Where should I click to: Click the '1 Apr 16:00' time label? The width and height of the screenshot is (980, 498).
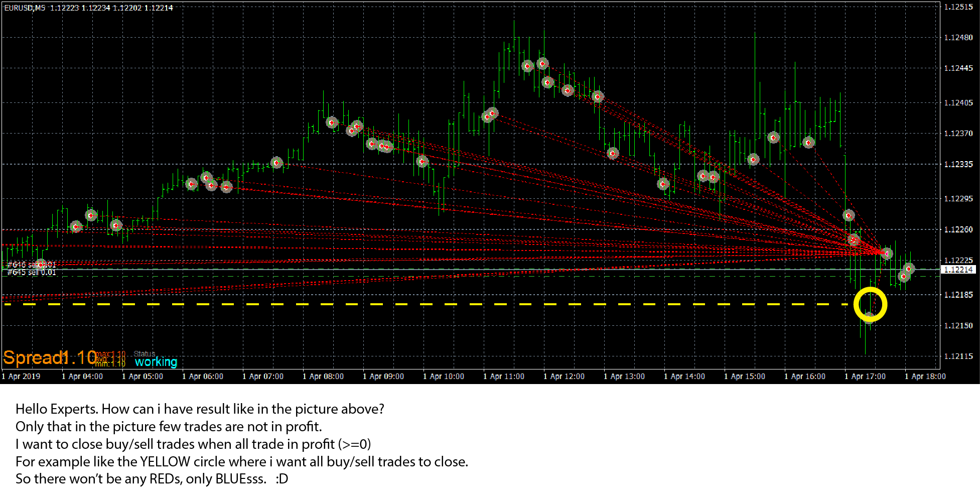[x=805, y=376]
